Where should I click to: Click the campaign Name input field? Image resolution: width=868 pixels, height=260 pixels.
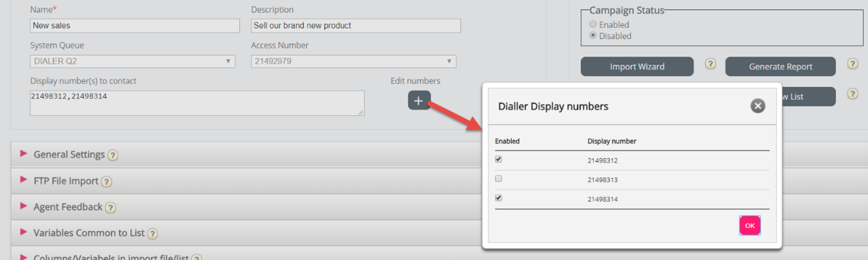pyautogui.click(x=135, y=26)
